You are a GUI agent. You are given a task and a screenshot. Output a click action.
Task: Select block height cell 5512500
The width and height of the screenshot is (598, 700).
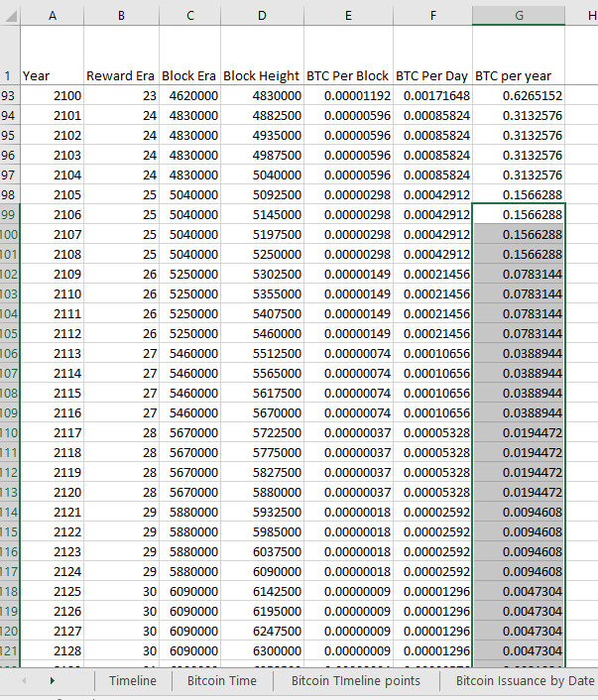click(262, 354)
